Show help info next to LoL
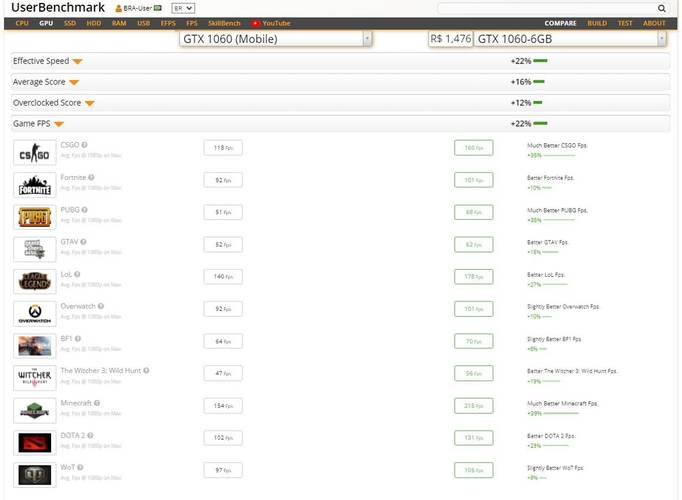The height and width of the screenshot is (500, 682). pos(77,274)
